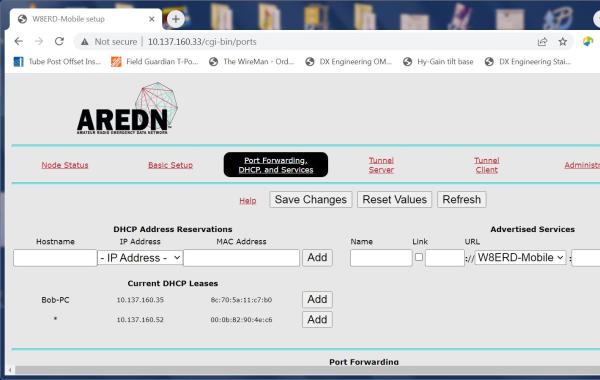Close the W8ERD-Mobile setup tab
The height and width of the screenshot is (380, 600).
pyautogui.click(x=152, y=19)
